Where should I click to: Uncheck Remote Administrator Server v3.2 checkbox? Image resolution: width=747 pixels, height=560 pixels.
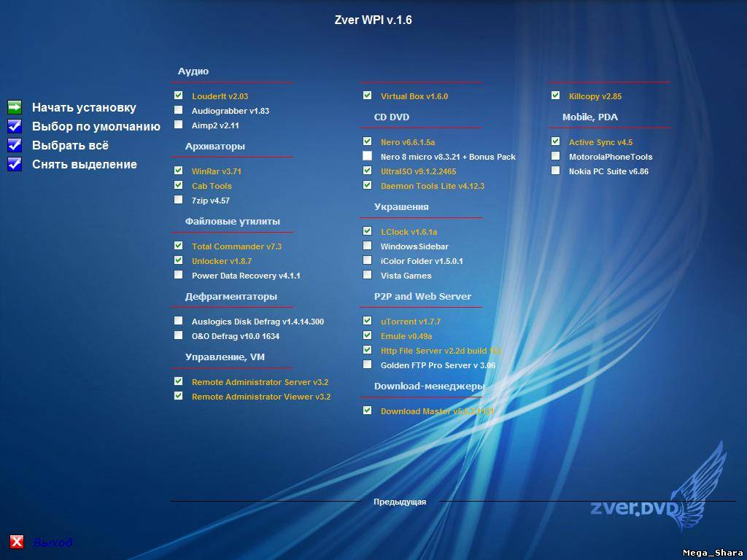pos(178,381)
